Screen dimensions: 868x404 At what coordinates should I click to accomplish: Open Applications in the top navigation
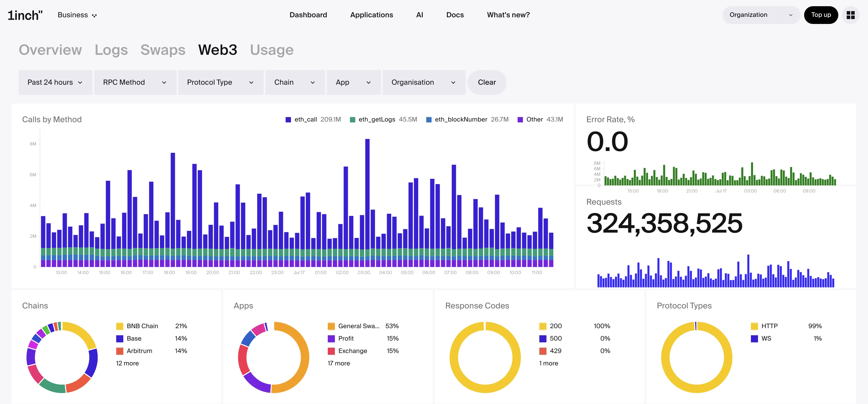(x=371, y=15)
